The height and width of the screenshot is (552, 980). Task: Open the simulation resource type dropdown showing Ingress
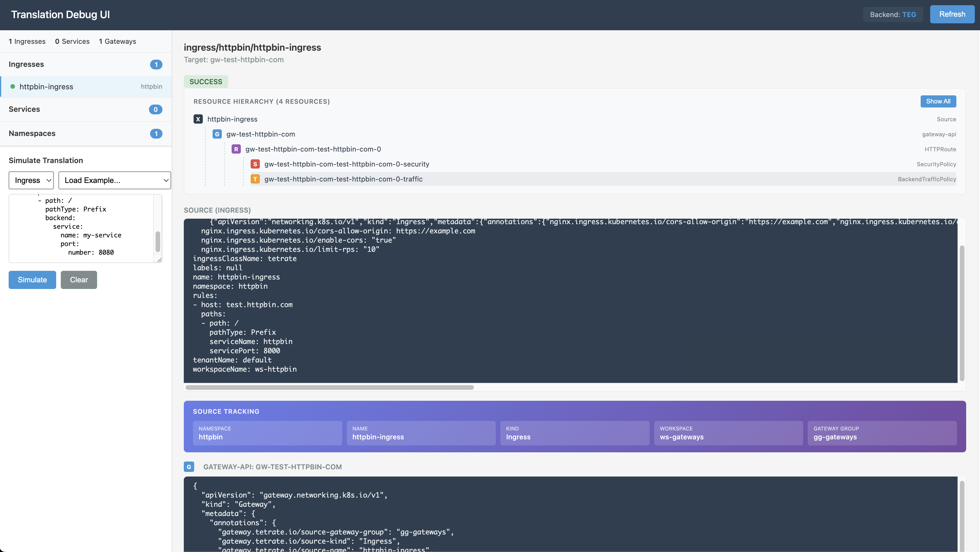(x=31, y=180)
